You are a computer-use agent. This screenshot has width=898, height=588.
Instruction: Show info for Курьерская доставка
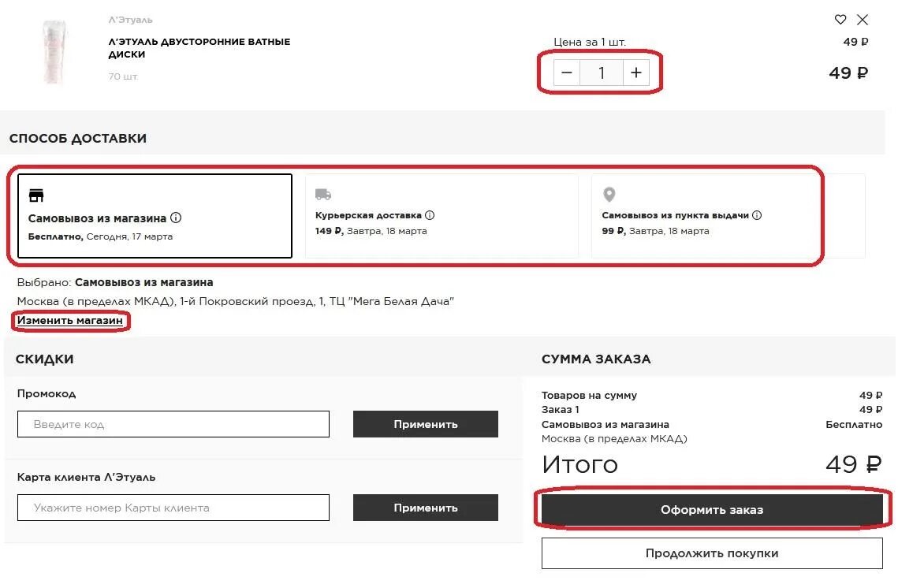(x=430, y=215)
